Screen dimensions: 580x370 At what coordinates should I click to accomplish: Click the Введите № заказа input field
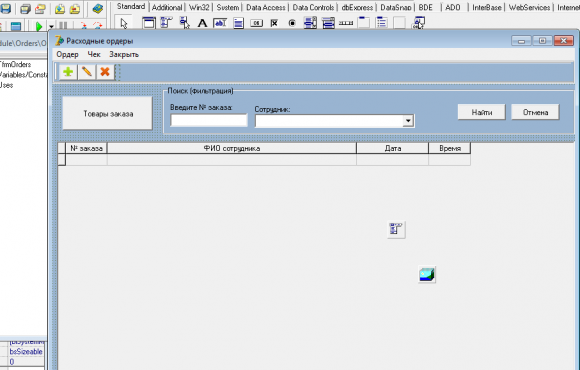(x=209, y=120)
